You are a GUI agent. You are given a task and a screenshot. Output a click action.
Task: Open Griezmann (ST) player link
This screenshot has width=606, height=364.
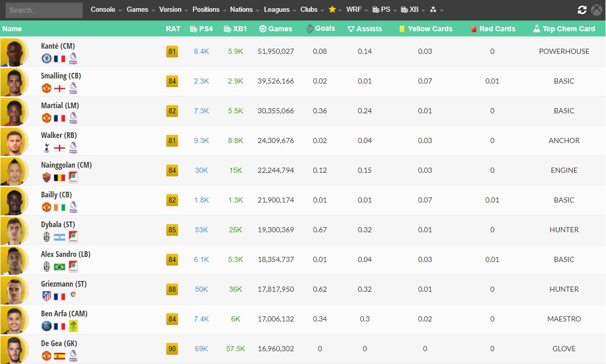coord(64,284)
